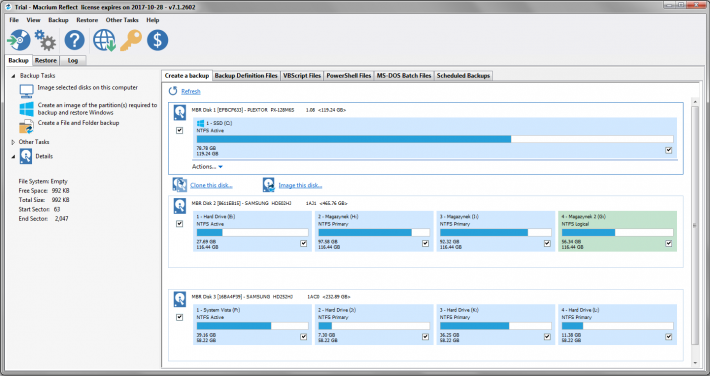Switch to MS-DOS Batch Files tab
Viewport: 710px width, 376px height.
[x=404, y=76]
